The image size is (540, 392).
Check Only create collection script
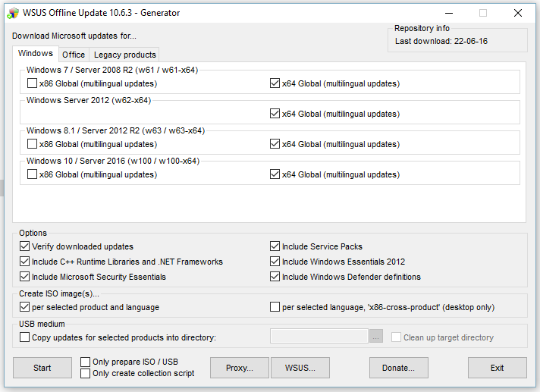[85, 373]
